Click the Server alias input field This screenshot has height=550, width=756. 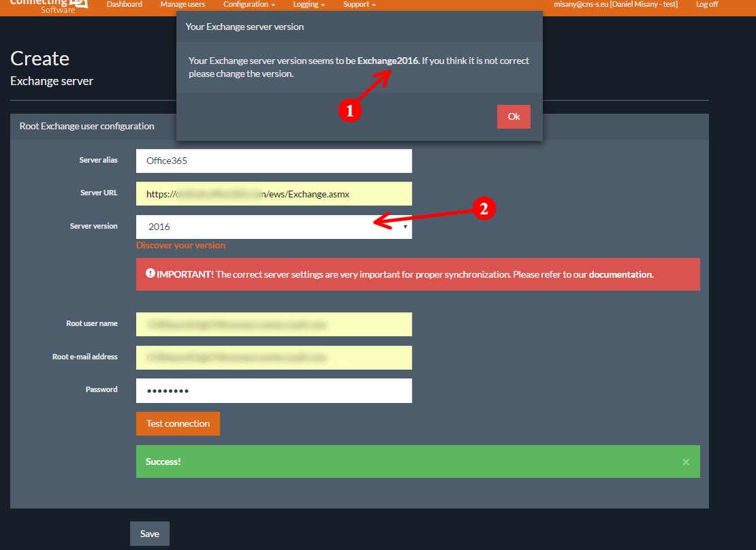click(274, 161)
